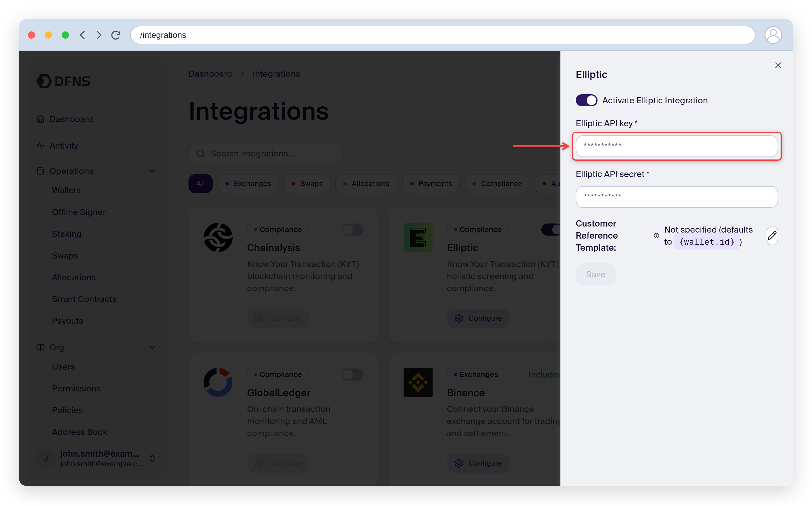Filter by Allocations category
Screen dimensions: 812x505
[x=366, y=183]
